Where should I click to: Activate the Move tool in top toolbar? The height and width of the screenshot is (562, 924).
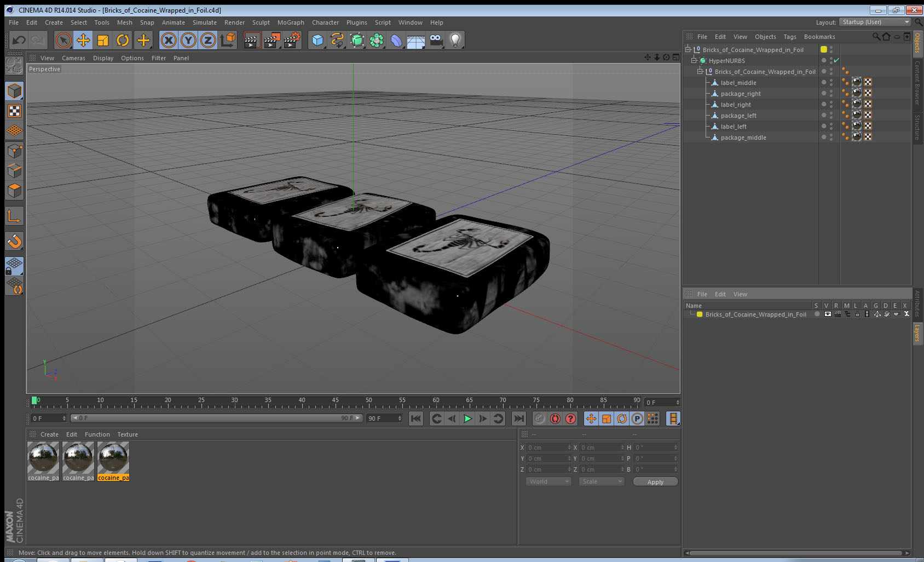point(83,40)
